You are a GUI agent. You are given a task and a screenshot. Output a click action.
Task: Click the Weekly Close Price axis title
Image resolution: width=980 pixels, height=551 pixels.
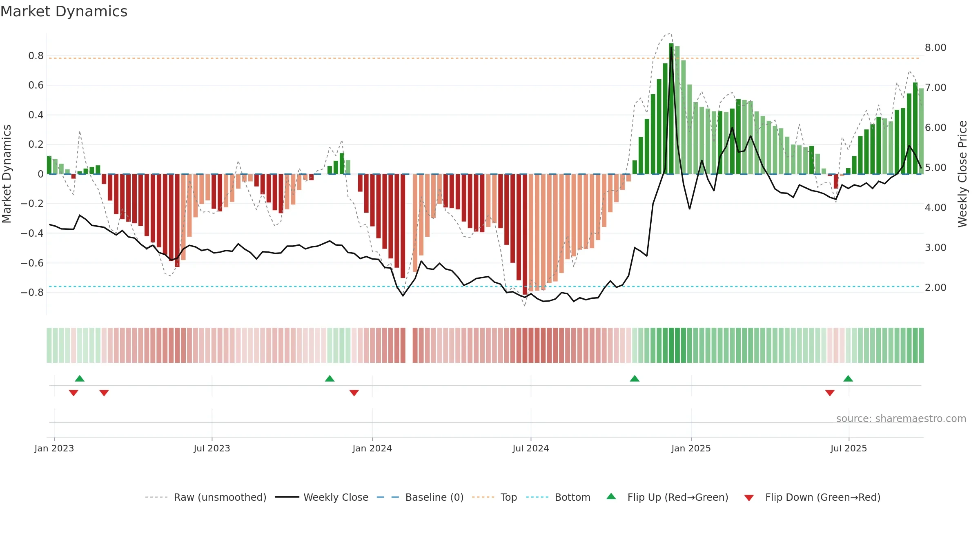tap(962, 174)
